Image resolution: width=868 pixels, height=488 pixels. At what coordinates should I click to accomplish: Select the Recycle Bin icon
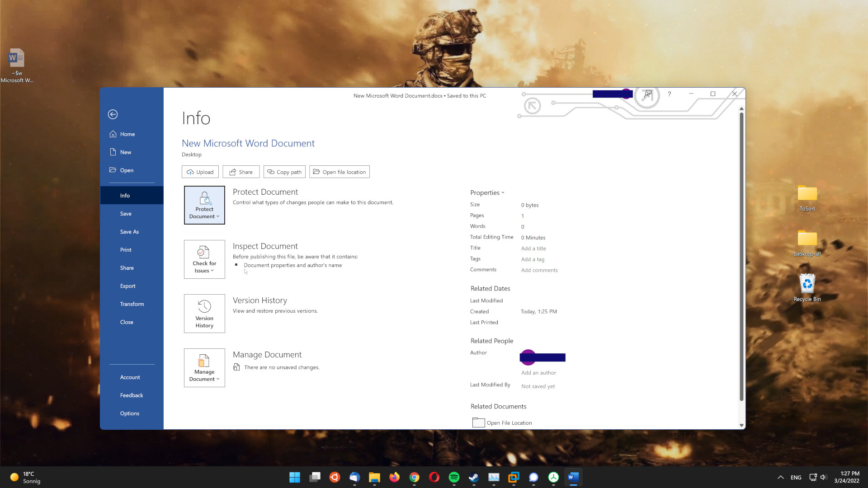[x=807, y=288]
